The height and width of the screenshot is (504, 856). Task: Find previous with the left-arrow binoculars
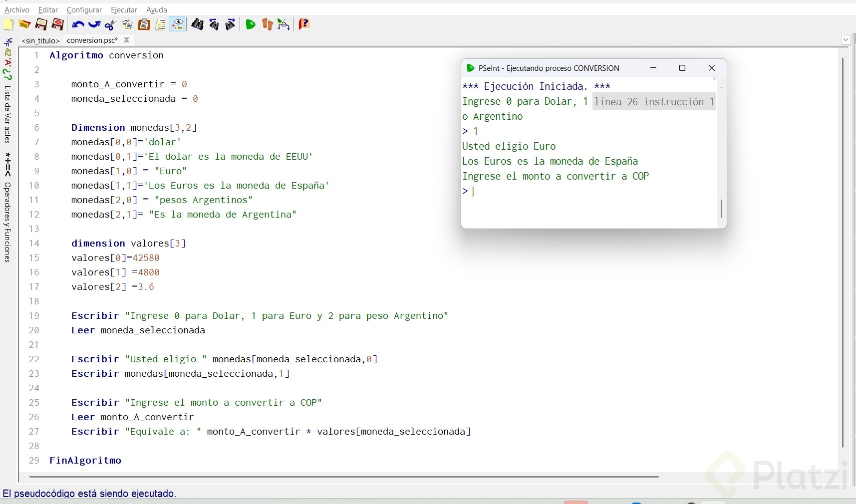click(214, 24)
